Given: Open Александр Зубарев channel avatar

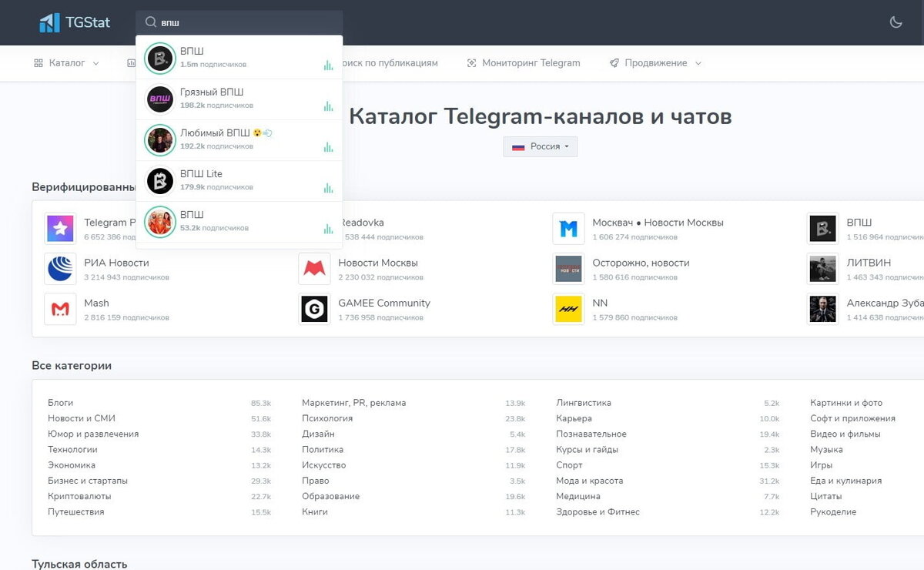Looking at the screenshot, I should 822,309.
